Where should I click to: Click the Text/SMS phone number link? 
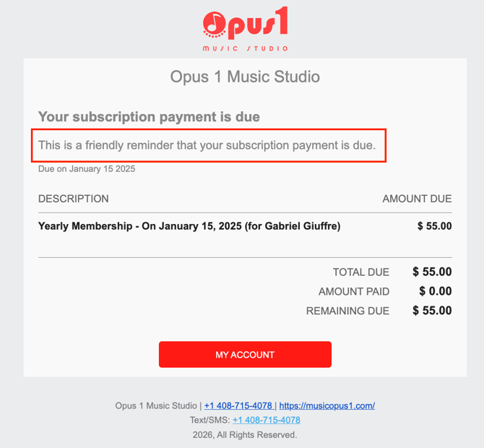pyautogui.click(x=266, y=420)
